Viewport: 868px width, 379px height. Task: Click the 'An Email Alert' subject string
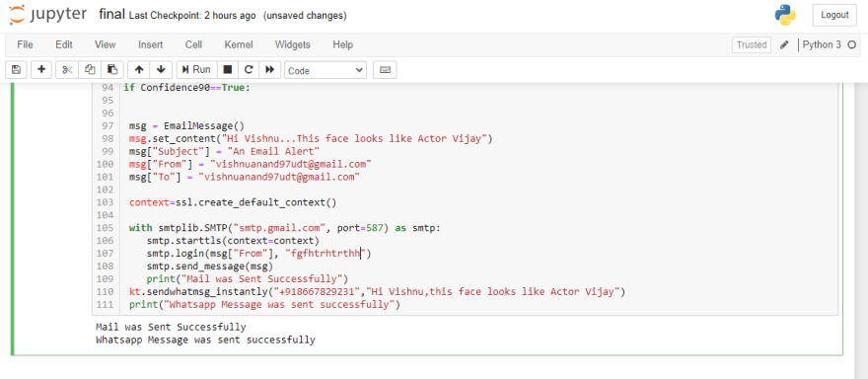273,151
